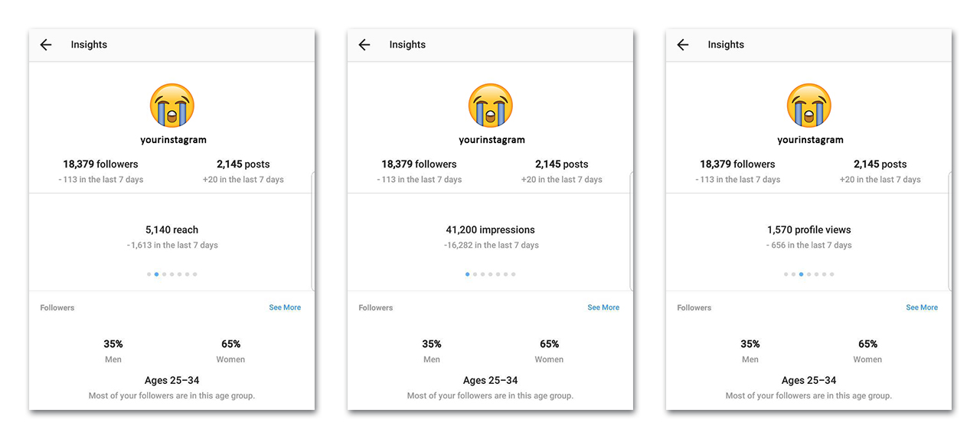The width and height of the screenshot is (980, 439).
Task: Tap the crying emoji avatar in profile views panel
Action: click(x=809, y=106)
